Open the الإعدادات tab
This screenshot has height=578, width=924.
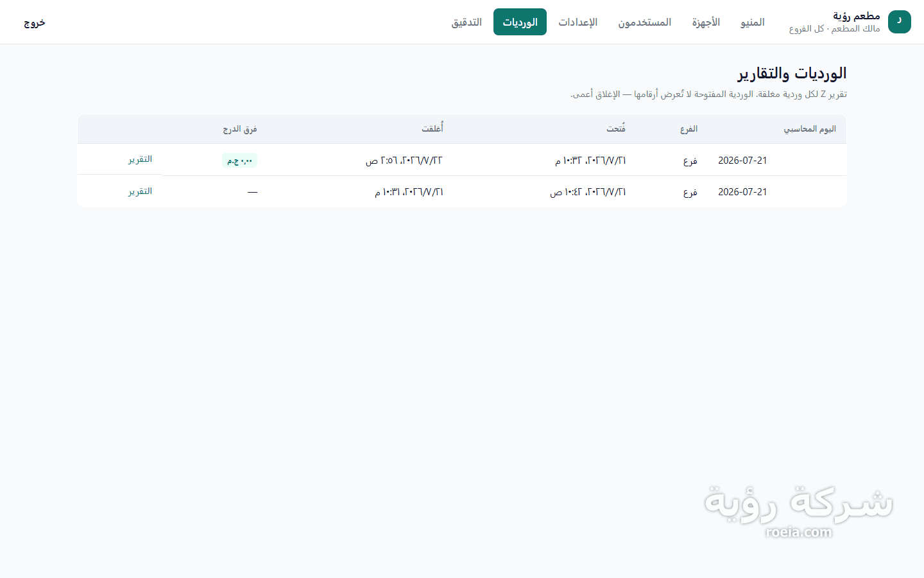pos(577,22)
